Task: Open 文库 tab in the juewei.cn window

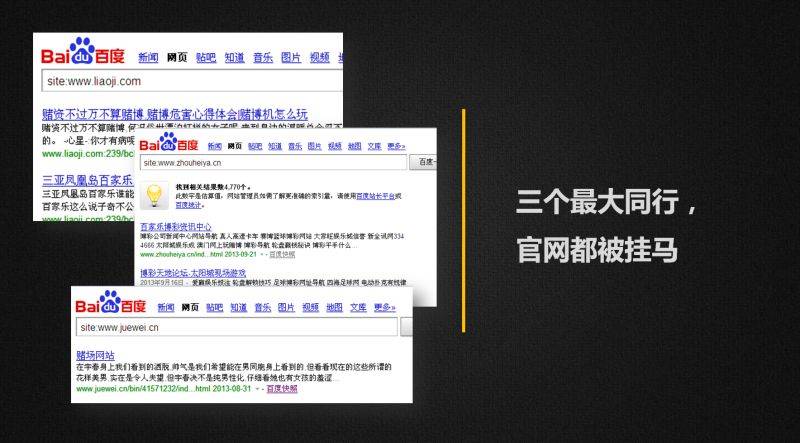Action: [358, 307]
